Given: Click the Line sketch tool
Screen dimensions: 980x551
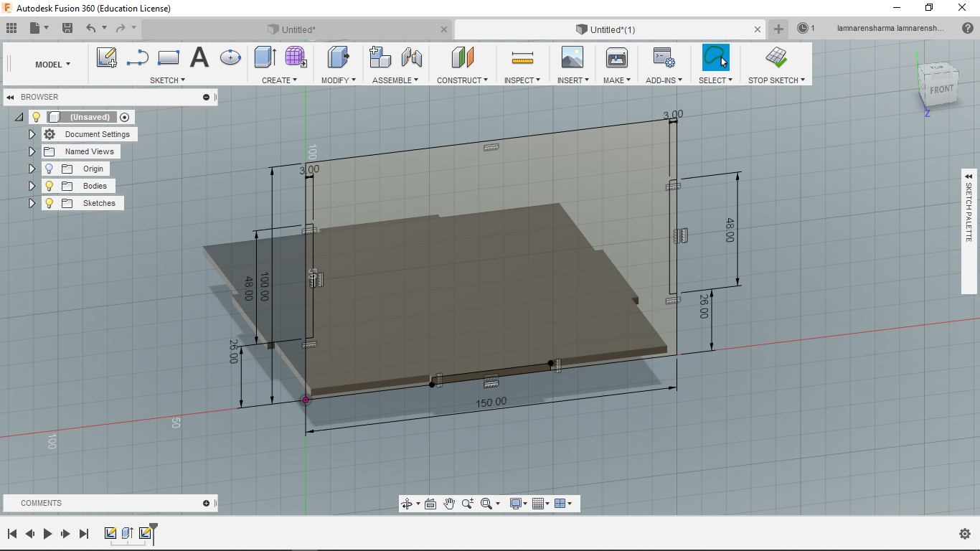Looking at the screenshot, I should (137, 57).
